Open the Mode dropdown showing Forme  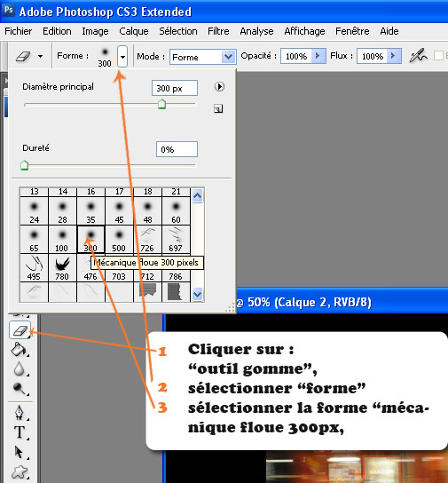point(203,57)
